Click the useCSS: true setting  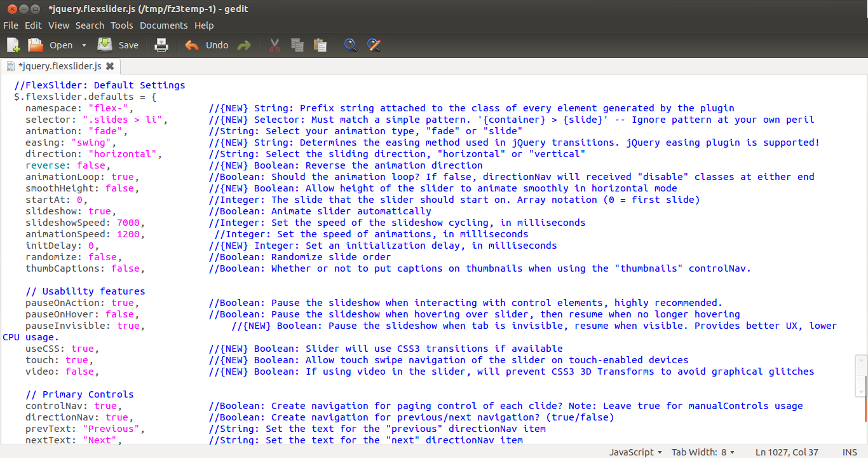pyautogui.click(x=62, y=349)
